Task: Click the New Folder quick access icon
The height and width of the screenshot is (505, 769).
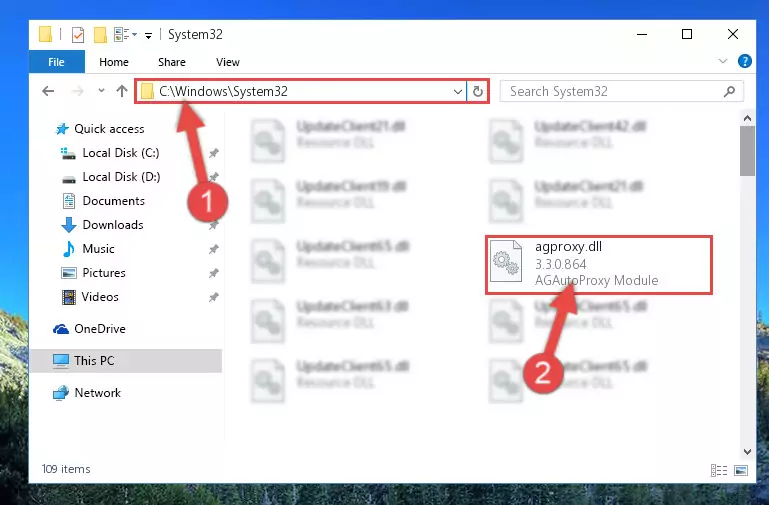Action: 100,35
